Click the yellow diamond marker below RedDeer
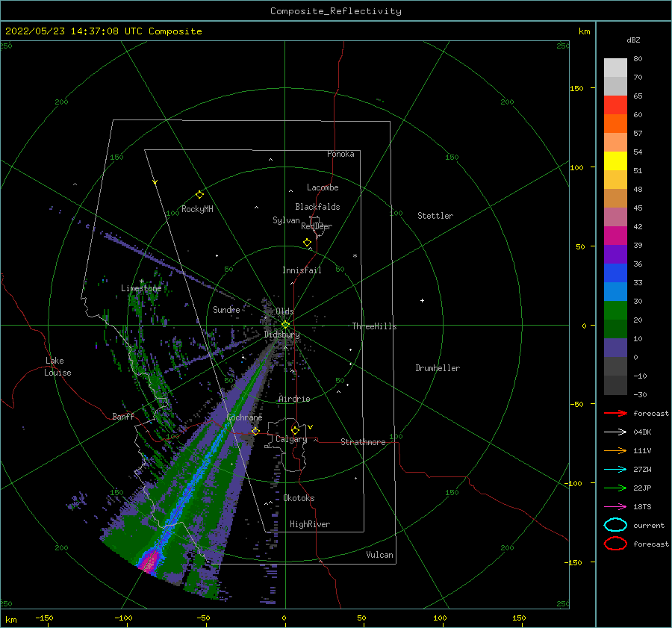This screenshot has width=672, height=628. click(x=307, y=243)
